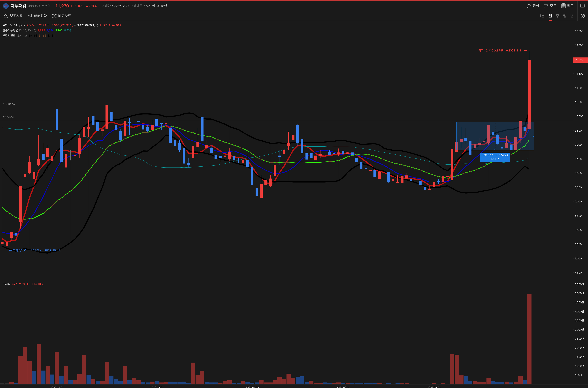The image size is (588, 388).
Task: Click the green moving average value 9,165
Action: pyautogui.click(x=59, y=30)
